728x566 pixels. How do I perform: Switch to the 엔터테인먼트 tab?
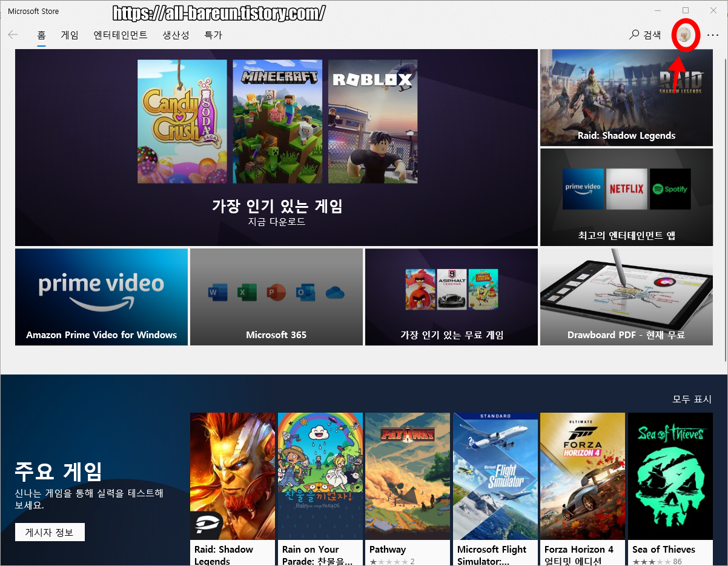[121, 35]
